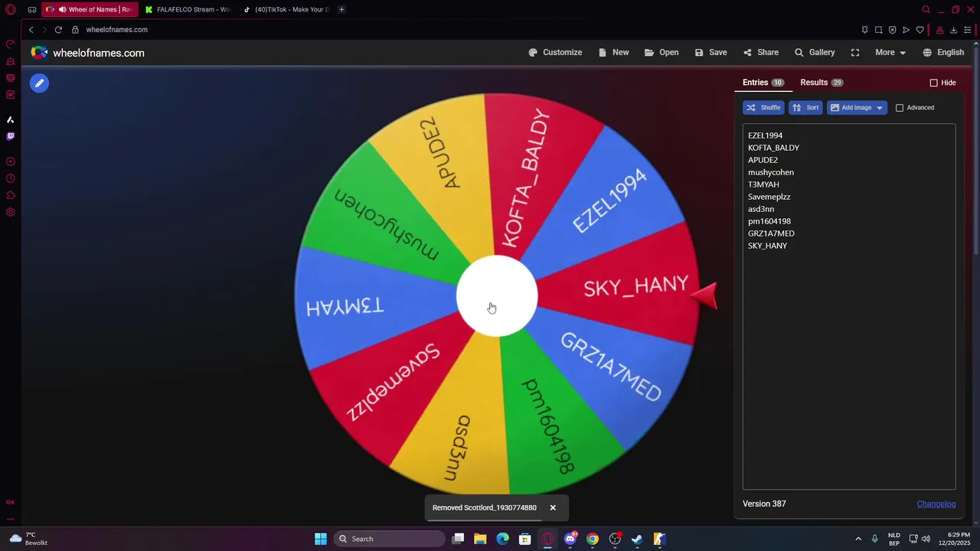Expand the Add image dropdown
Viewport: 980px width, 551px height.
[857, 107]
